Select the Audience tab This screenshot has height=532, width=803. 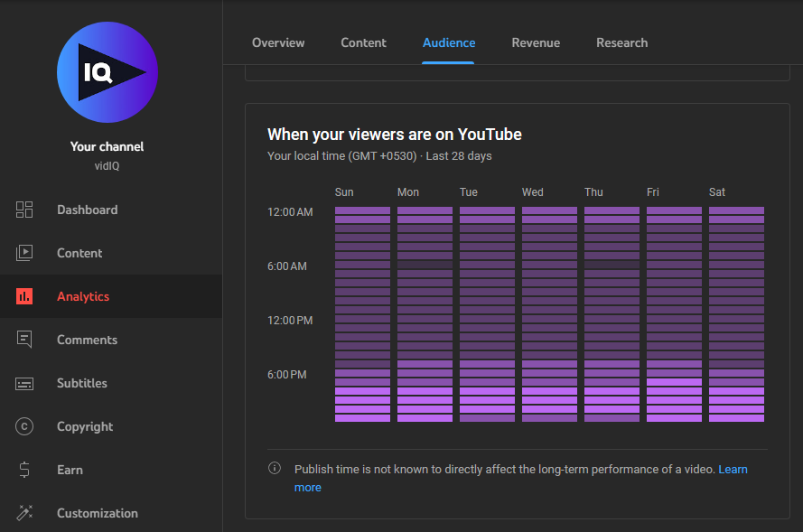[449, 42]
